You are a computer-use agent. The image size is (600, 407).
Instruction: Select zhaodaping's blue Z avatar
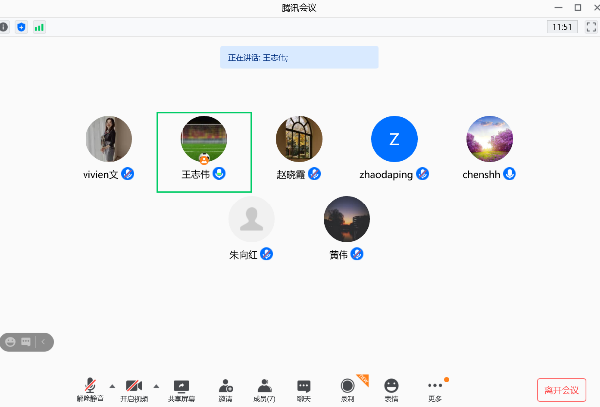(x=393, y=139)
